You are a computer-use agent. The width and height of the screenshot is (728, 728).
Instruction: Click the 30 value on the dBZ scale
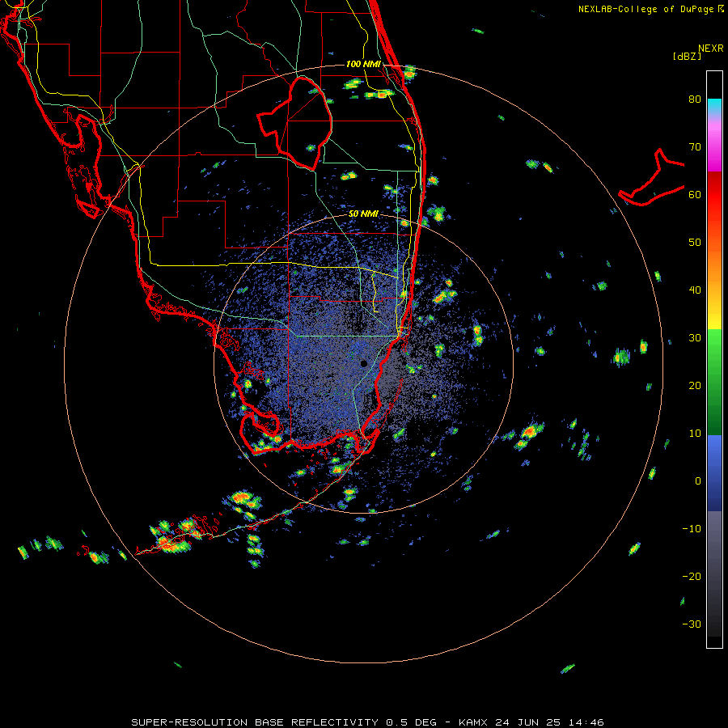pyautogui.click(x=695, y=338)
